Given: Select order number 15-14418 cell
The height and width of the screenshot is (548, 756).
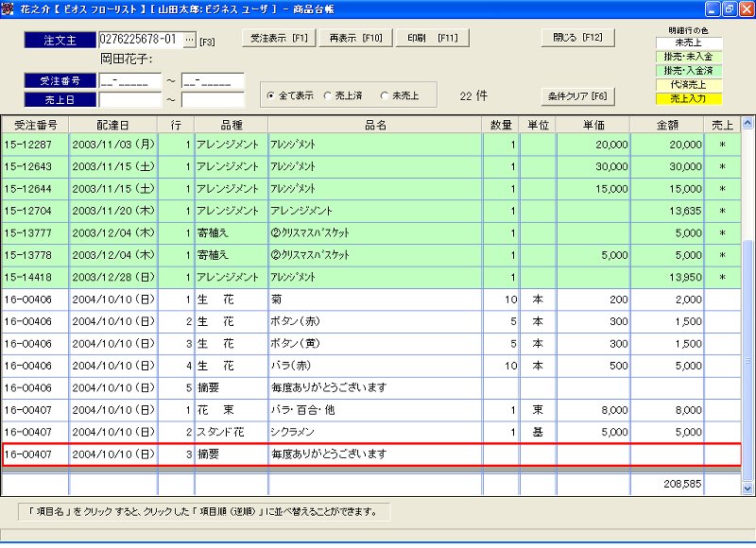Looking at the screenshot, I should pyautogui.click(x=35, y=277).
